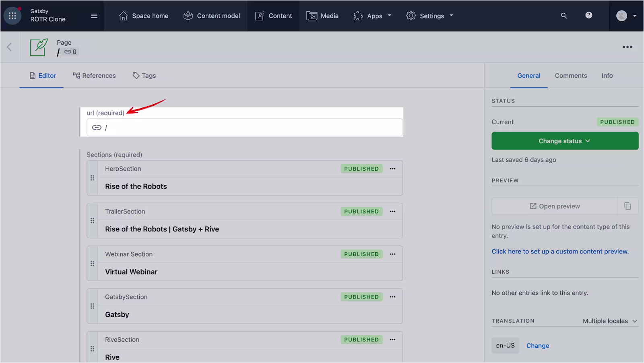Click the Page entry feather icon

coord(39,47)
